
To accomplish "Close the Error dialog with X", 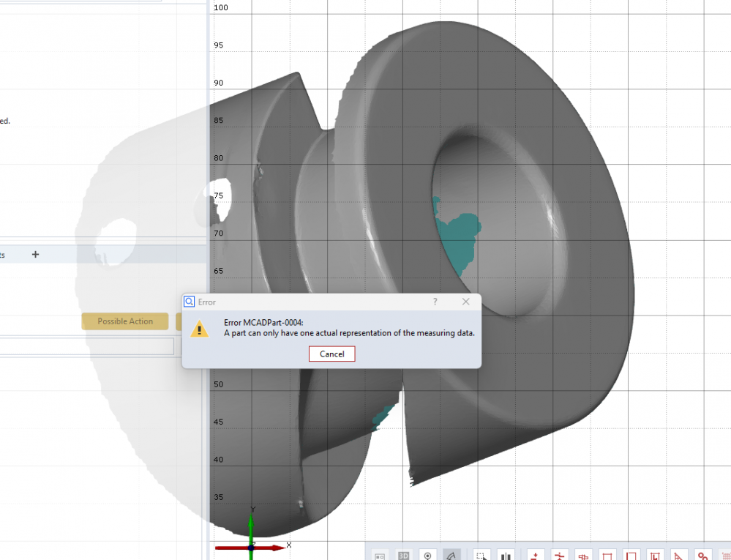I will coord(466,302).
